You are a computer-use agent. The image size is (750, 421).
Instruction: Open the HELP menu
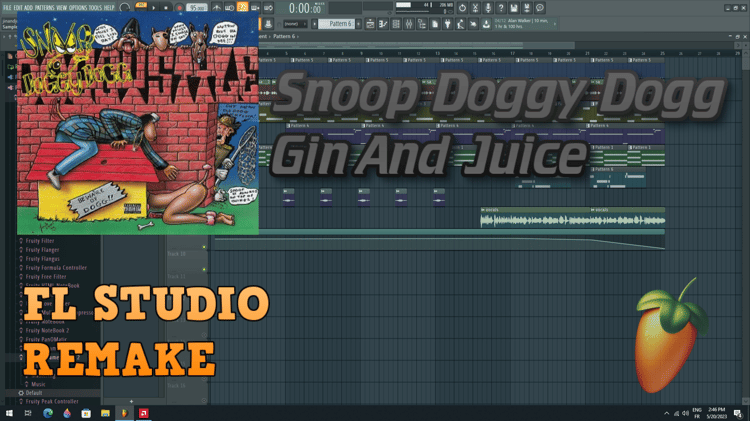click(109, 8)
